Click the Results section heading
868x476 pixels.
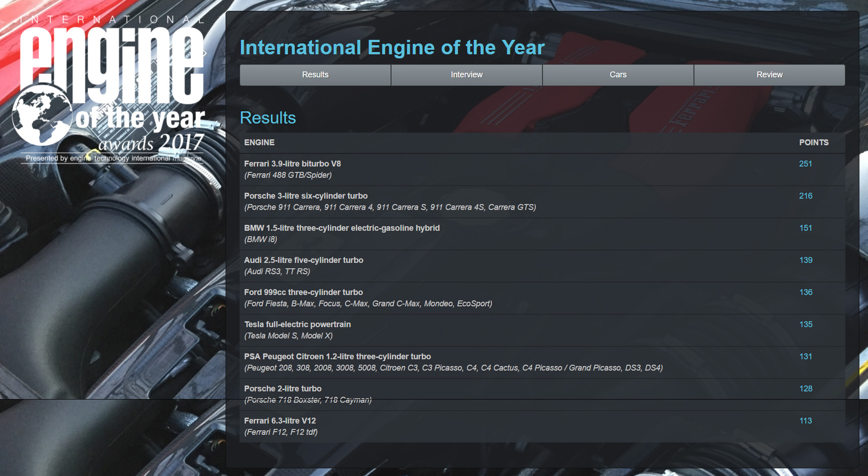tap(268, 118)
